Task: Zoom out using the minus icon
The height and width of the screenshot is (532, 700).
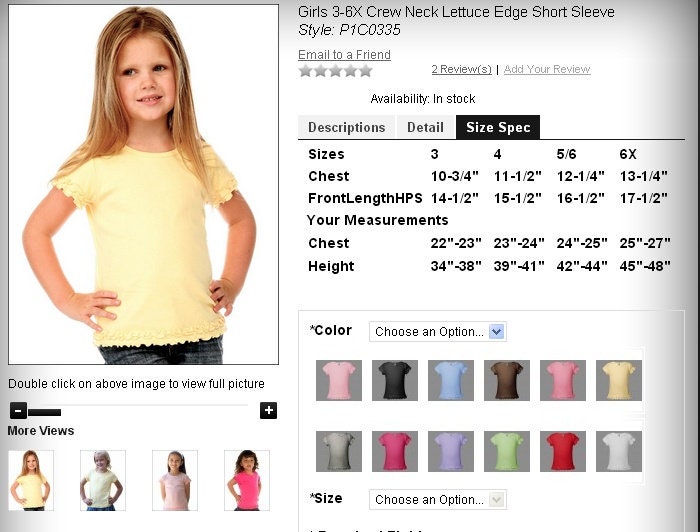Action: (x=18, y=410)
